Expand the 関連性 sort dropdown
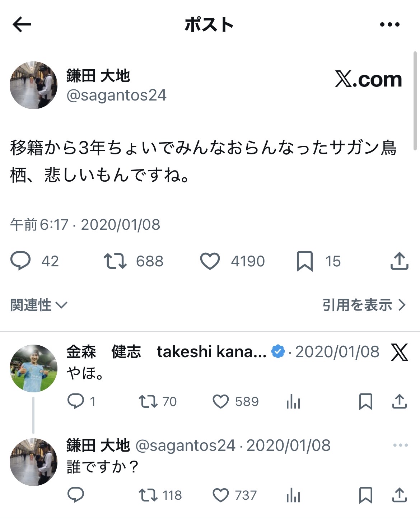This screenshot has height=532, width=420. coord(39,305)
